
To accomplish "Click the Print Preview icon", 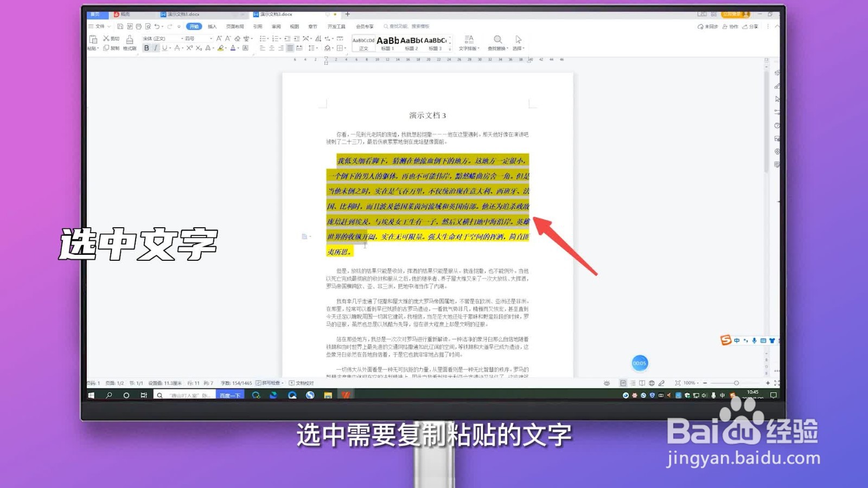I will 148,27.
